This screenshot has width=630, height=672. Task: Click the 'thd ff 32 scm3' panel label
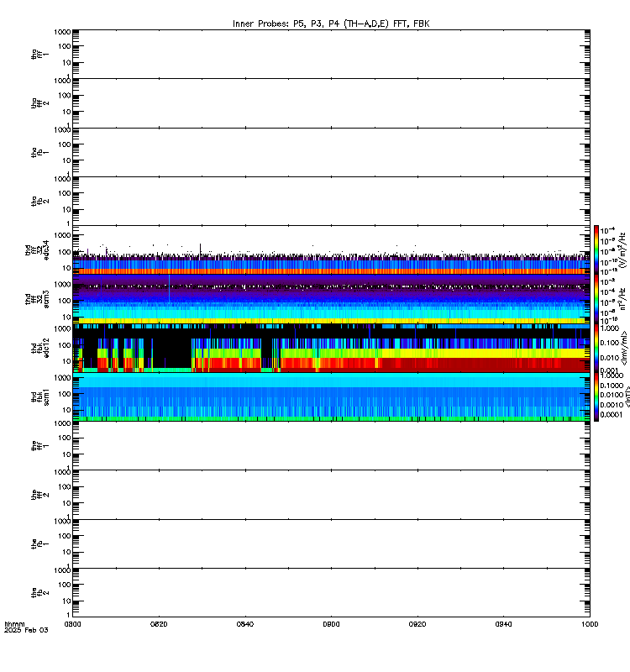coord(37,299)
